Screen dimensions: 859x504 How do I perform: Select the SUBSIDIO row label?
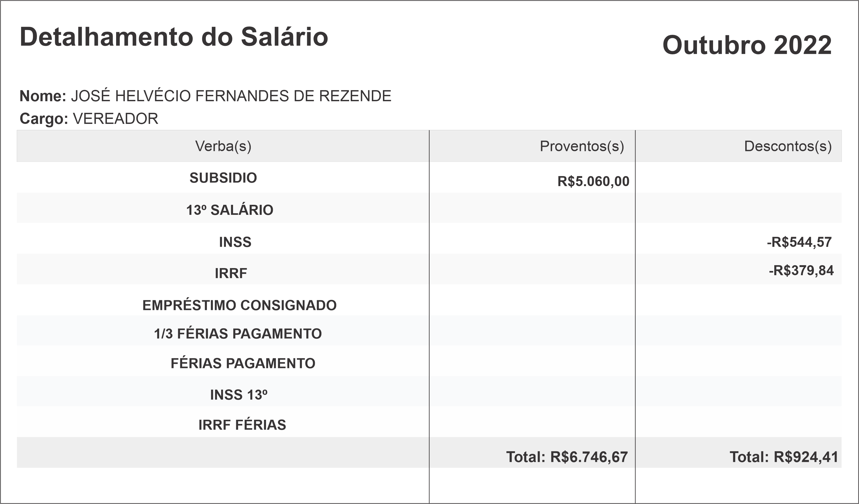click(223, 178)
